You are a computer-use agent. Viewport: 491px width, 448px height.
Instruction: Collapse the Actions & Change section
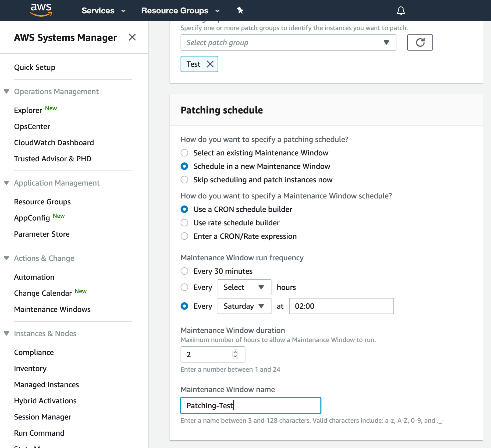click(6, 258)
